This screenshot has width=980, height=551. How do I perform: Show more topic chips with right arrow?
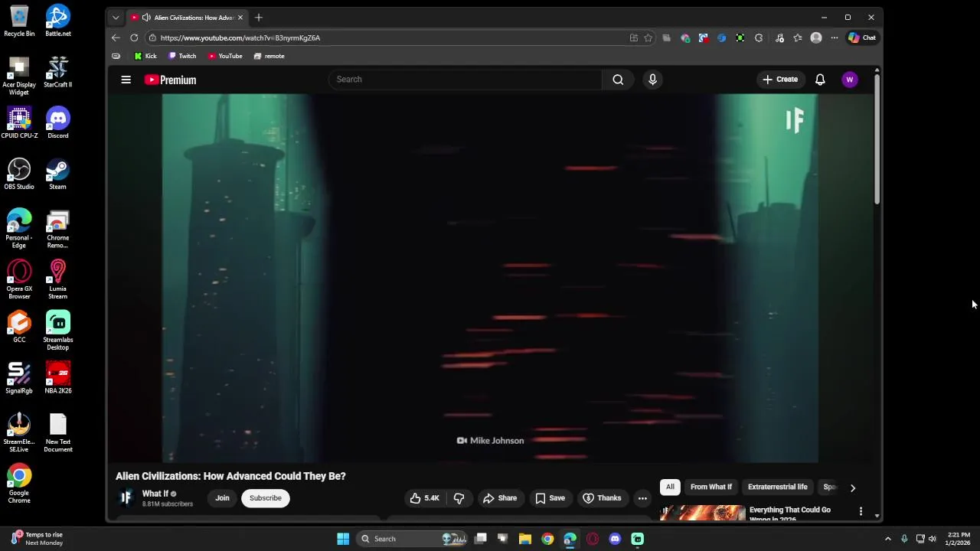coord(852,487)
